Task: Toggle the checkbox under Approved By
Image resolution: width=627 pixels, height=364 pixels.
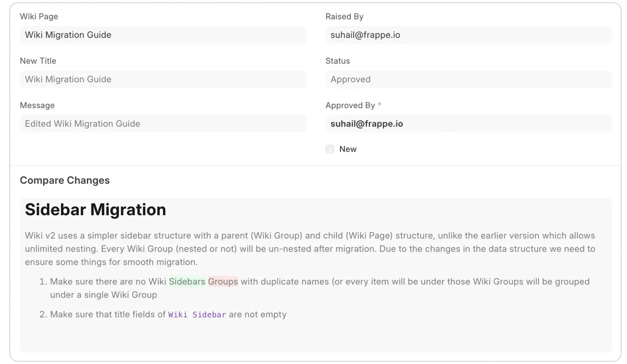Action: (x=330, y=149)
